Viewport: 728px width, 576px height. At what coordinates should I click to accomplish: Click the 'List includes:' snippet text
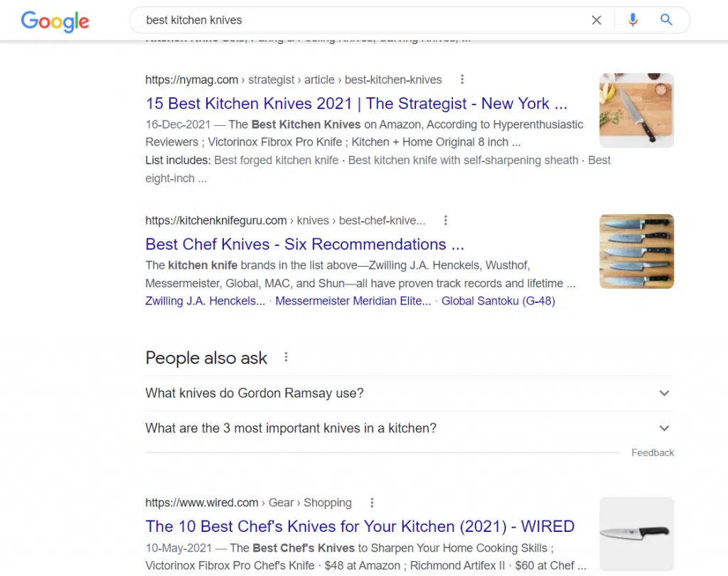click(x=178, y=160)
